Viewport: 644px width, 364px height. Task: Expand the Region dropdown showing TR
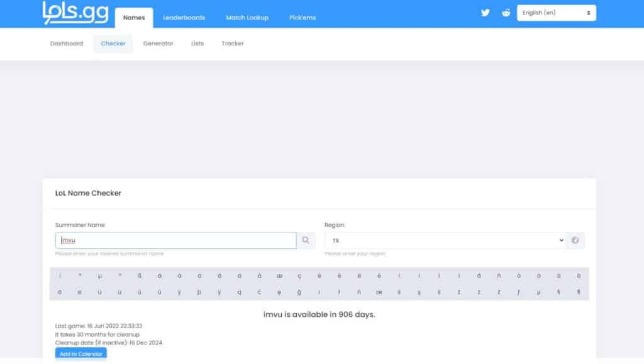click(445, 240)
